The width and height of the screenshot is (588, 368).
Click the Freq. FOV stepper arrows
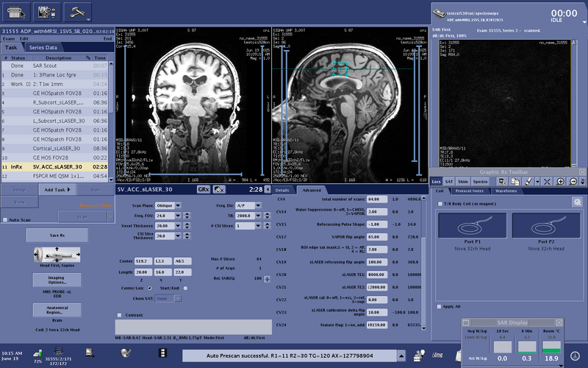tap(187, 216)
